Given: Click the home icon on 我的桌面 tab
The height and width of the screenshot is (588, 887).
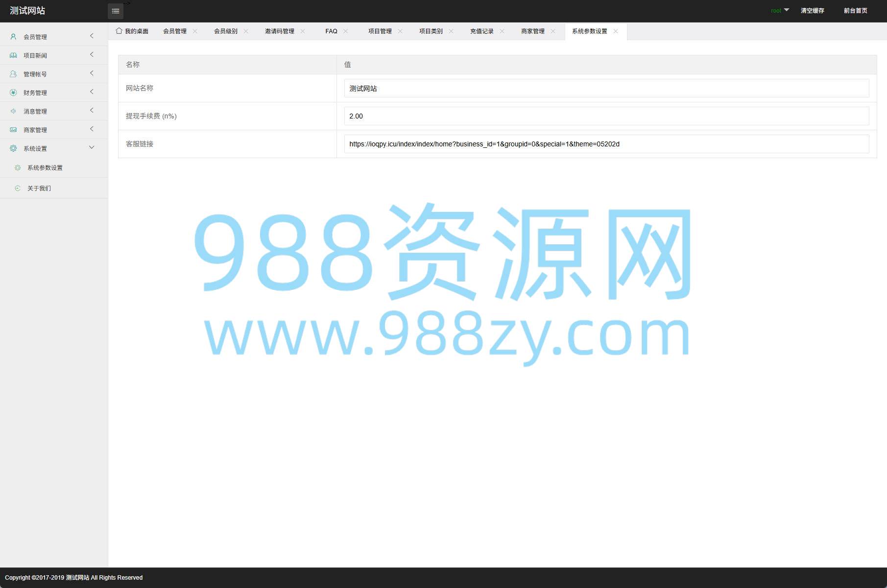Looking at the screenshot, I should click(119, 31).
